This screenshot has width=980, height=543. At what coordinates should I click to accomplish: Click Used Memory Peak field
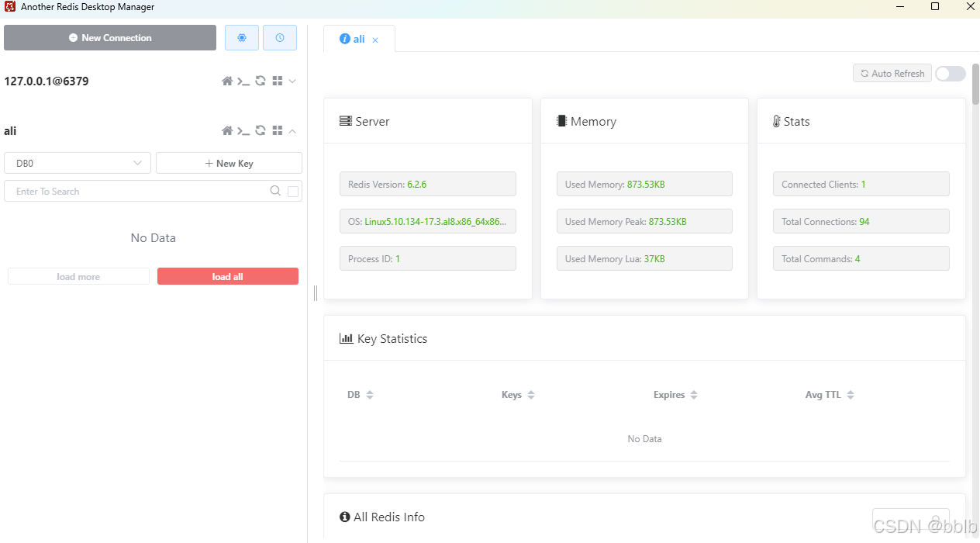(x=644, y=221)
